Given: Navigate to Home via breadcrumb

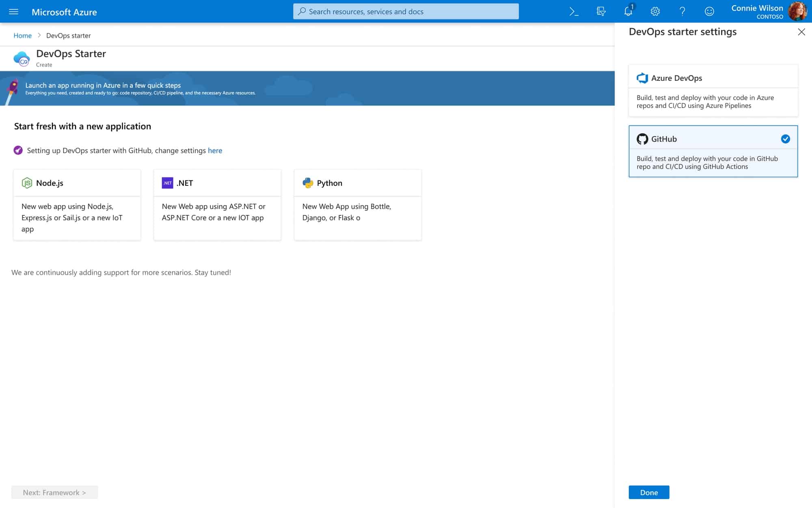Looking at the screenshot, I should click(x=22, y=35).
